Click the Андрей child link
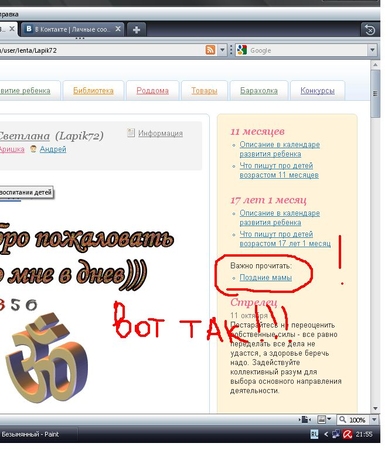Screen dimensions: 388x450 (53, 149)
